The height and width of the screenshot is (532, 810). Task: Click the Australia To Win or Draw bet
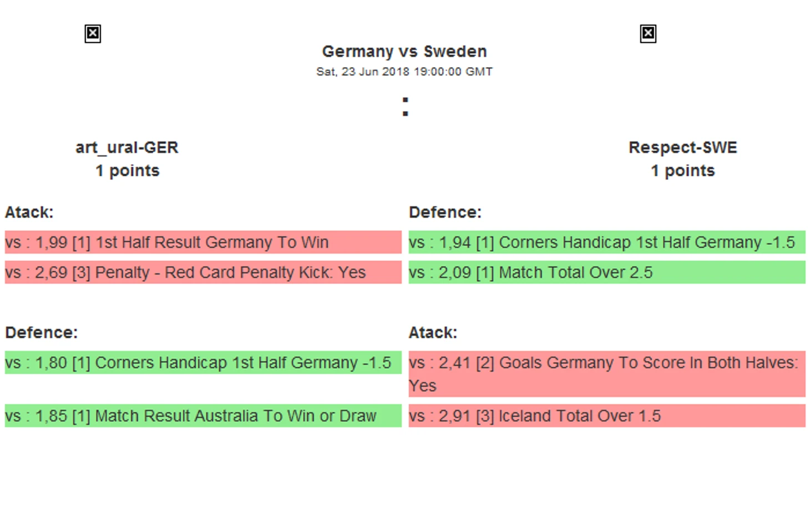coord(202,416)
